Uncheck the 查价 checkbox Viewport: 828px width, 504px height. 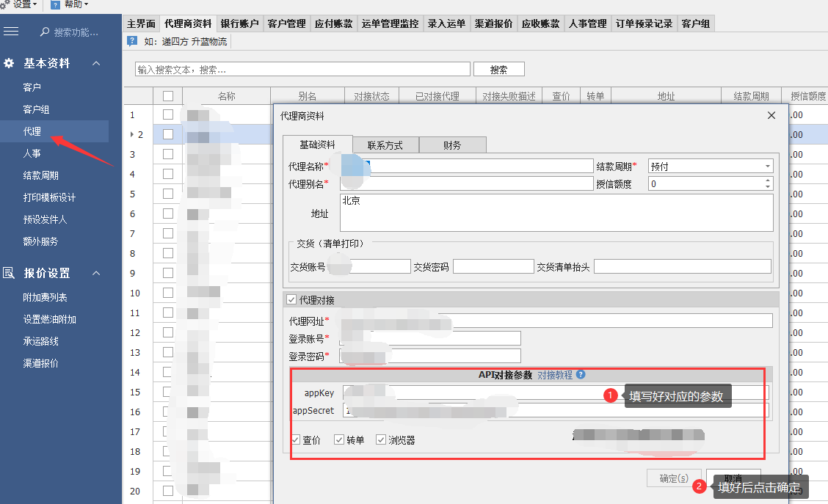296,439
